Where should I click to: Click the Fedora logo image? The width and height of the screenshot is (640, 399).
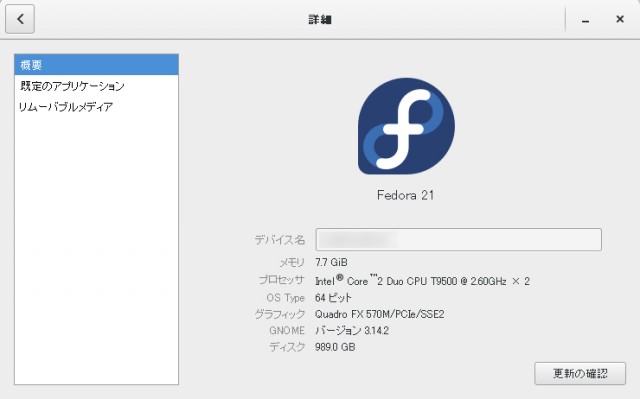point(406,126)
